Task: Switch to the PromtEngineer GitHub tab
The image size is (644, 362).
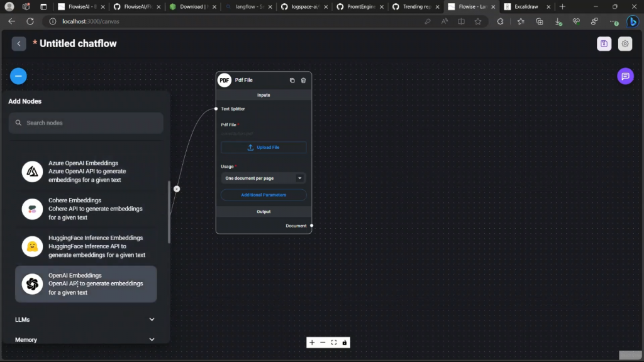Action: (x=359, y=6)
